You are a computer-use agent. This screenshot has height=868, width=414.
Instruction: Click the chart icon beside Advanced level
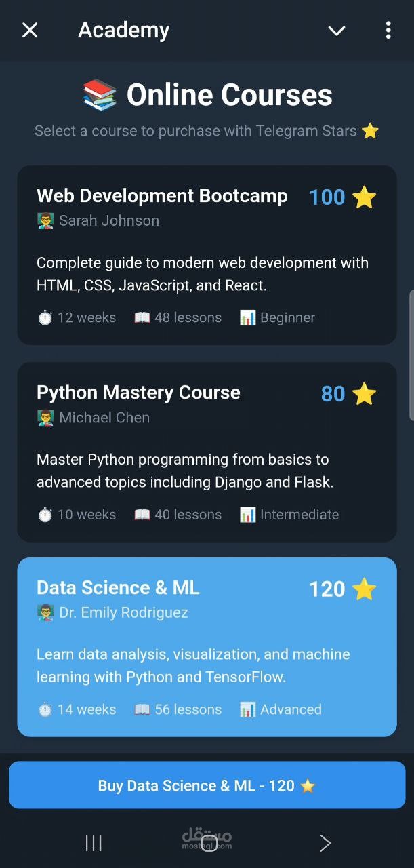click(x=248, y=710)
